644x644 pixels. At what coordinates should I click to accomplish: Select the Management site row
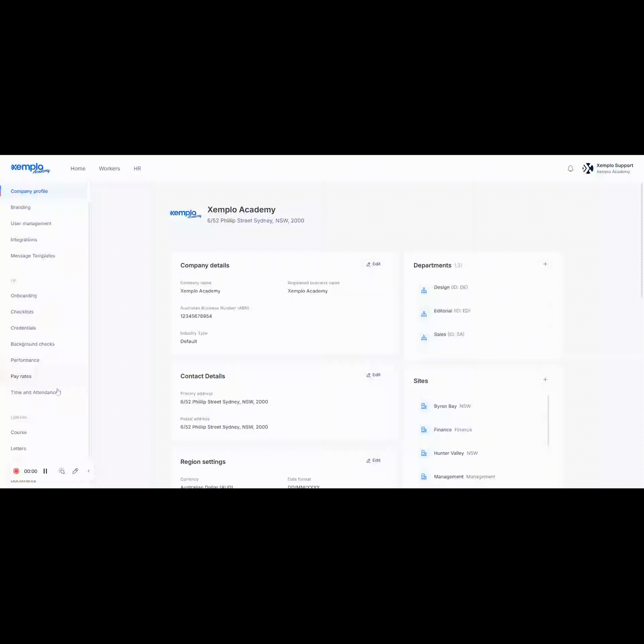(x=464, y=477)
